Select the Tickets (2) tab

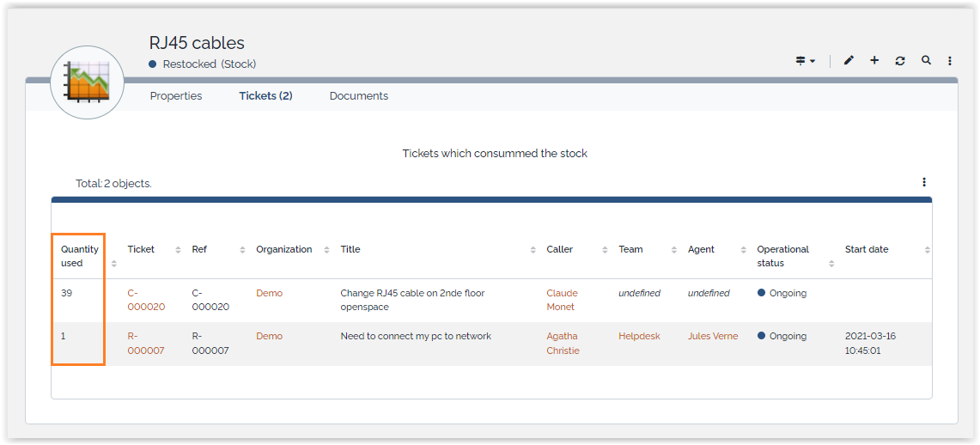coord(265,96)
